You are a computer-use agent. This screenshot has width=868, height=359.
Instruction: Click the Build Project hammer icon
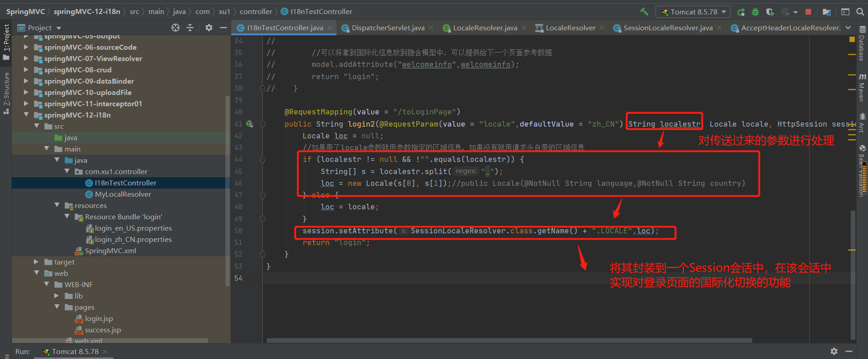644,12
